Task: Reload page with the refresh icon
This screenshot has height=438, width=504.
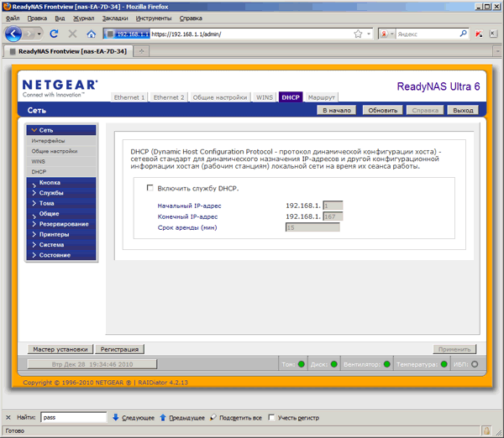Action: coord(54,34)
